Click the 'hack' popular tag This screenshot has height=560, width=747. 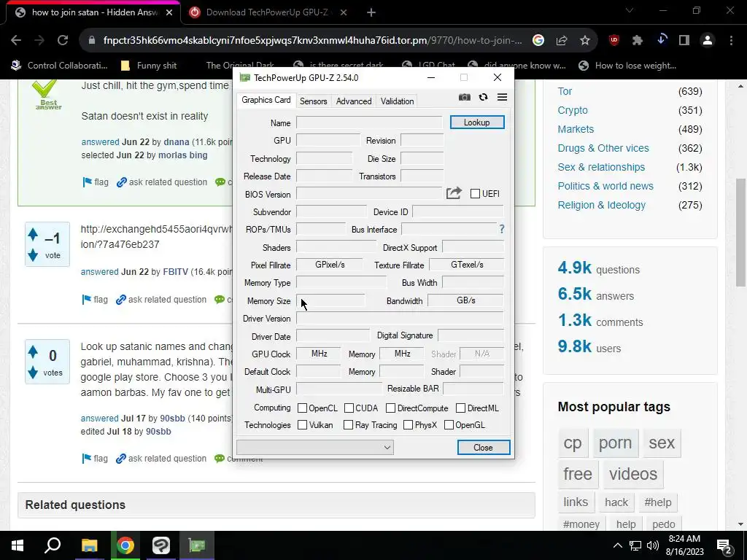point(616,502)
